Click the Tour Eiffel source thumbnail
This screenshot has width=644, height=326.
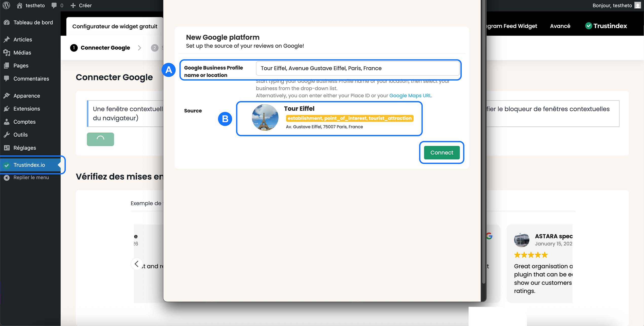click(x=265, y=118)
